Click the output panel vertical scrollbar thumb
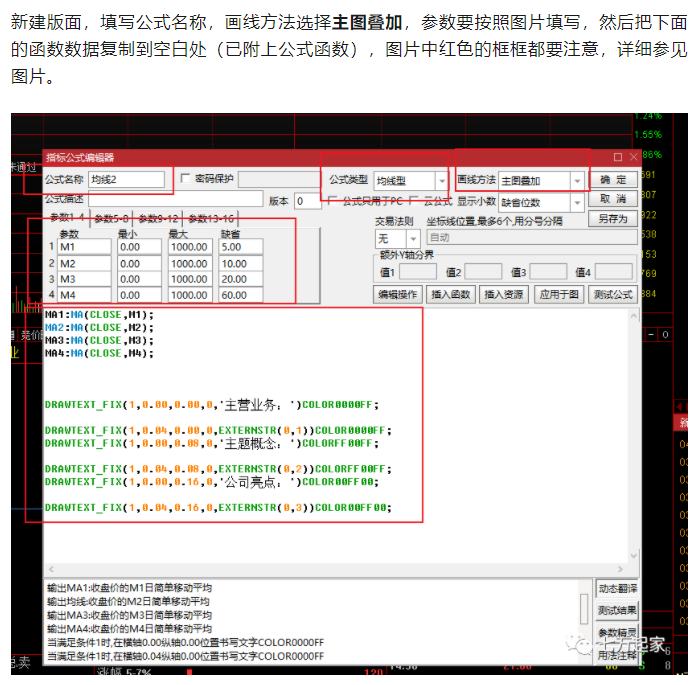This screenshot has height=685, width=699. [x=584, y=609]
